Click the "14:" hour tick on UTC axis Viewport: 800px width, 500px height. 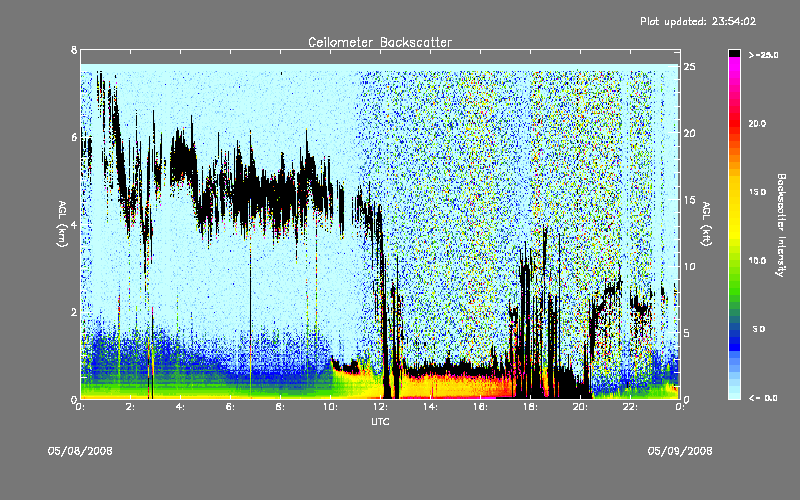431,407
